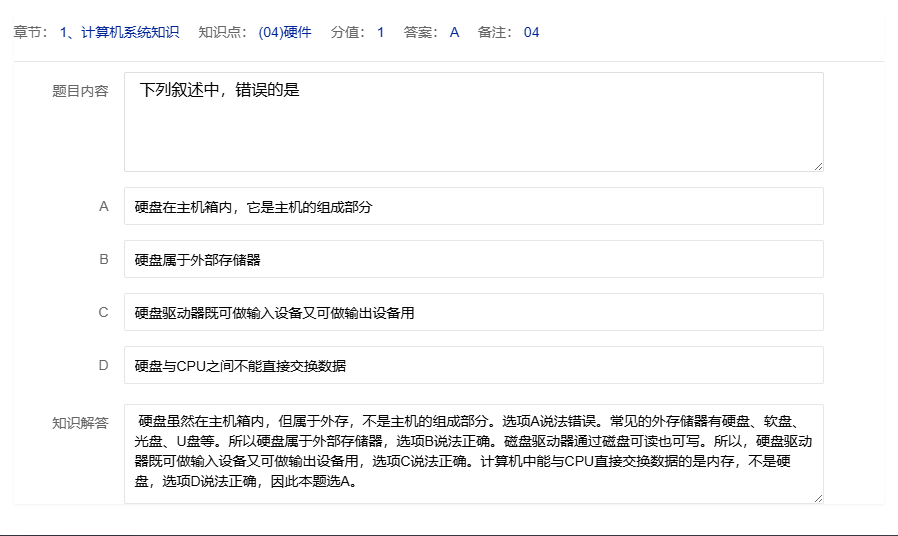This screenshot has height=536, width=898.
Task: Click the remark value 04 after 备注
Action: tap(531, 32)
